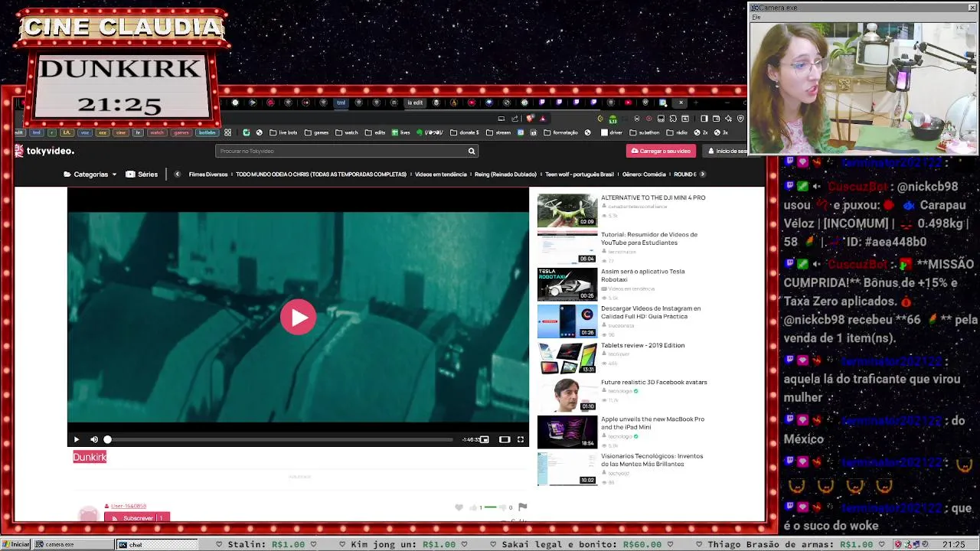Click the 'botlabs' bookmark tag
This screenshot has height=551, width=980.
(x=207, y=132)
